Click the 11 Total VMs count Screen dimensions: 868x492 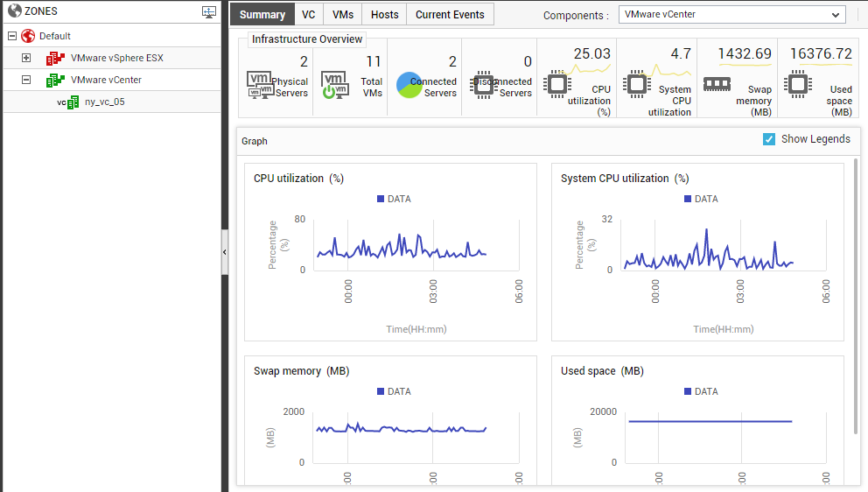pos(374,61)
